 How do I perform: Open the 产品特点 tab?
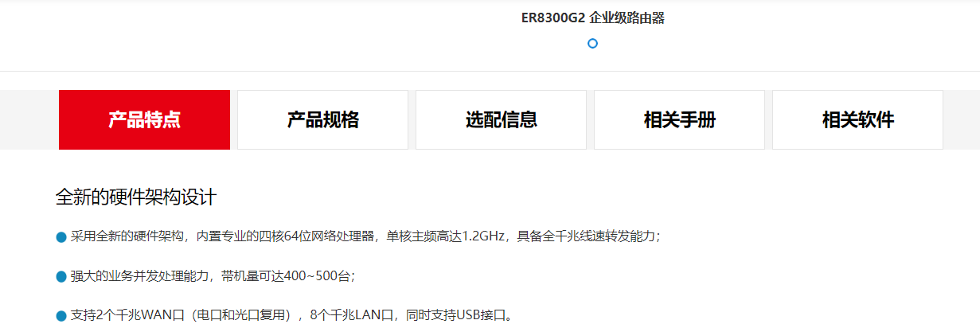[x=144, y=119]
